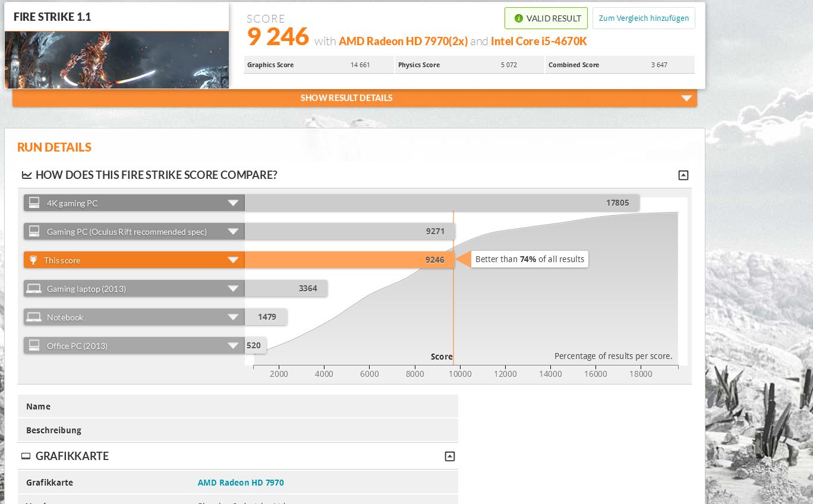Click the laptop icon for Gaming laptop (2013)
Viewport: 813px width, 504px height.
pos(34,288)
